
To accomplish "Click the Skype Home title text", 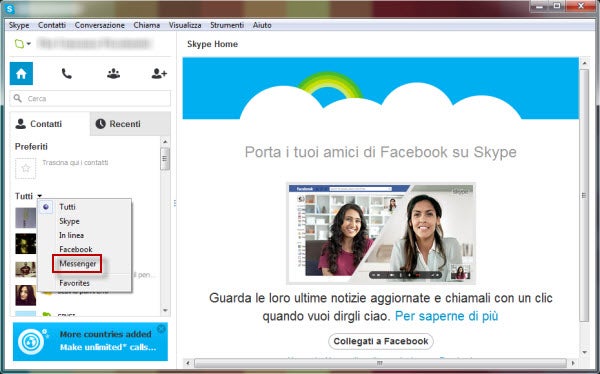I will pyautogui.click(x=212, y=44).
